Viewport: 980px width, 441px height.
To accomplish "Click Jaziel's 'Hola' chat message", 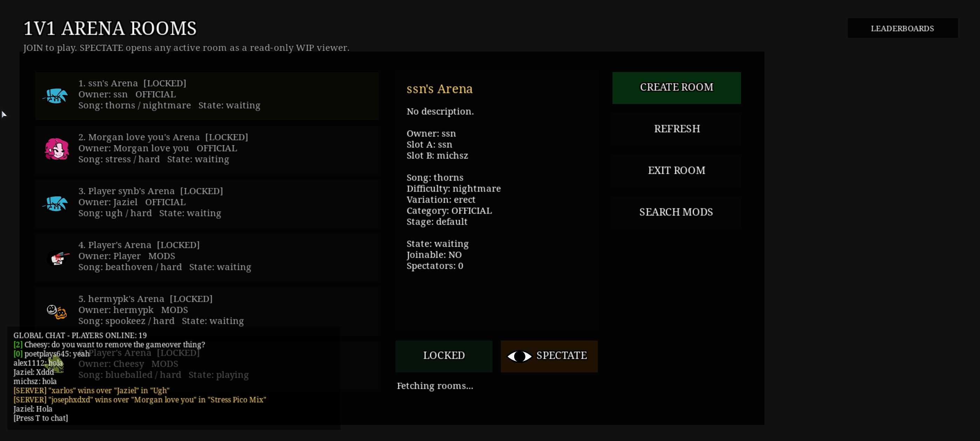I will pos(33,409).
